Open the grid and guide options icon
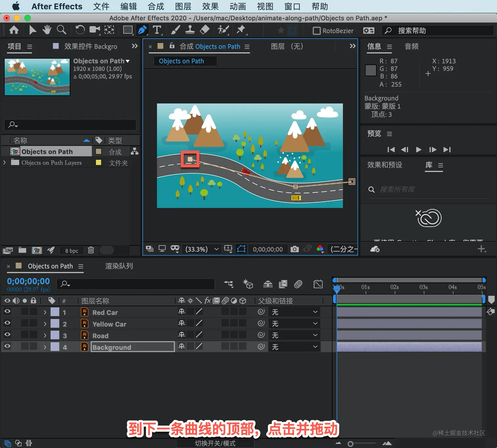This screenshot has height=448, width=497. (x=228, y=249)
